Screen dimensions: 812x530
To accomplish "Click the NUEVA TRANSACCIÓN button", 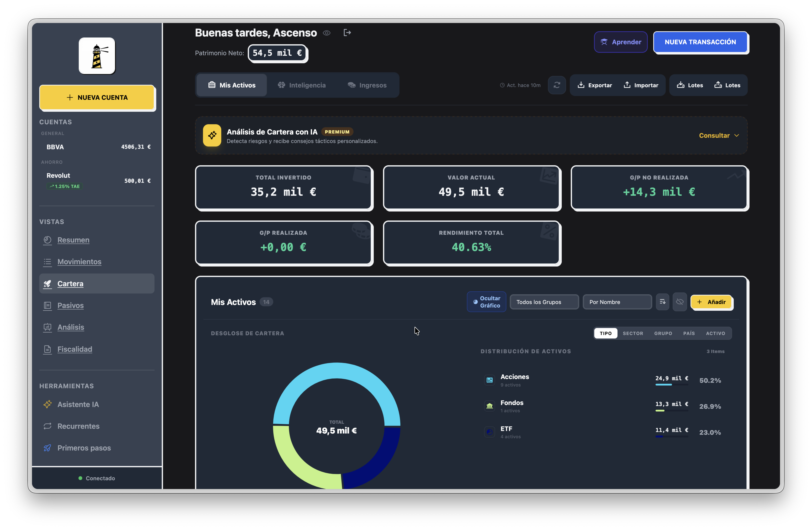I will click(x=700, y=42).
